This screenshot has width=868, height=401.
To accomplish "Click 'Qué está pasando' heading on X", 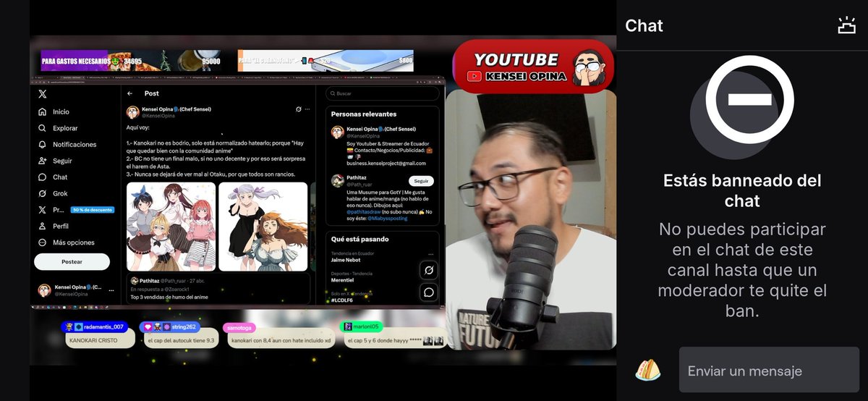I will click(x=359, y=239).
